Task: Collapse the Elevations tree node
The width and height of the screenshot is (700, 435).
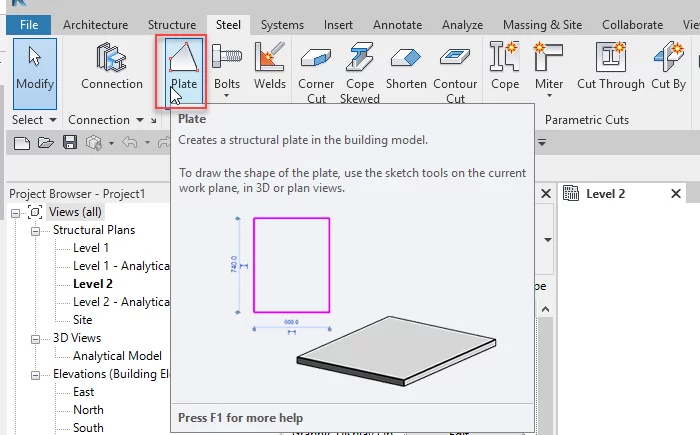Action: (x=36, y=374)
